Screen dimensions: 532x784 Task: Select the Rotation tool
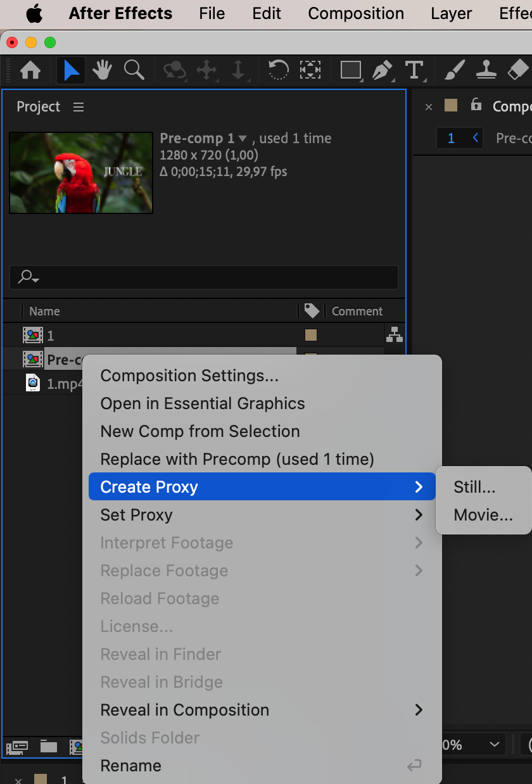[x=278, y=70]
